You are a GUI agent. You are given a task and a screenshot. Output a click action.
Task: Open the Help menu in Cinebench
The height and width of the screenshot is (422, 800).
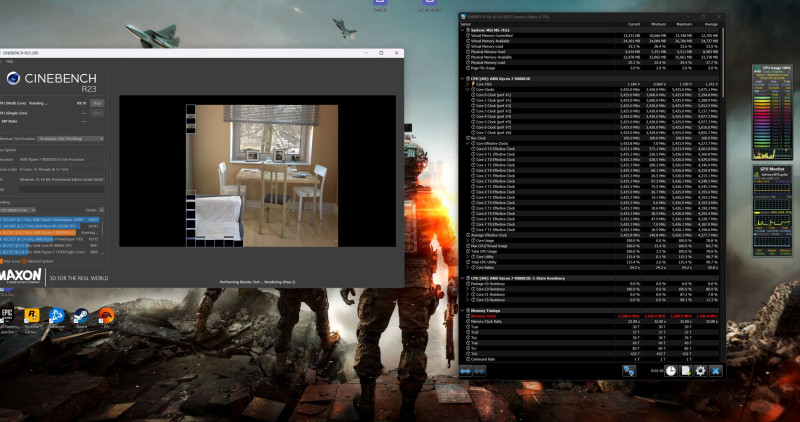[x=9, y=61]
